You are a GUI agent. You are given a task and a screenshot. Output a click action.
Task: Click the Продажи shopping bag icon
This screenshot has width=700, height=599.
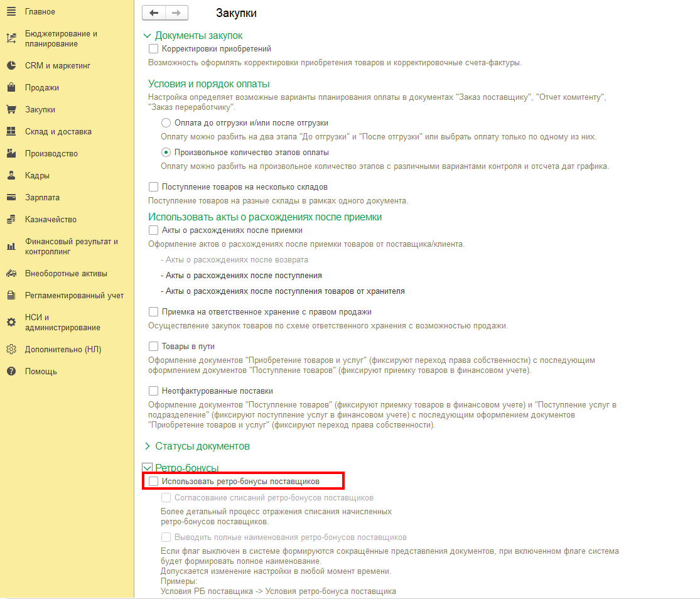(x=11, y=87)
